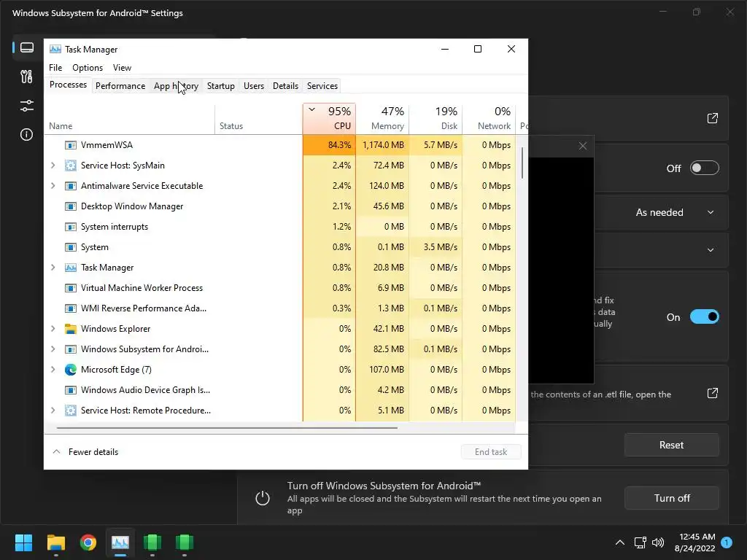Click the Service Host: Remote Procedure gear icon

(x=71, y=411)
